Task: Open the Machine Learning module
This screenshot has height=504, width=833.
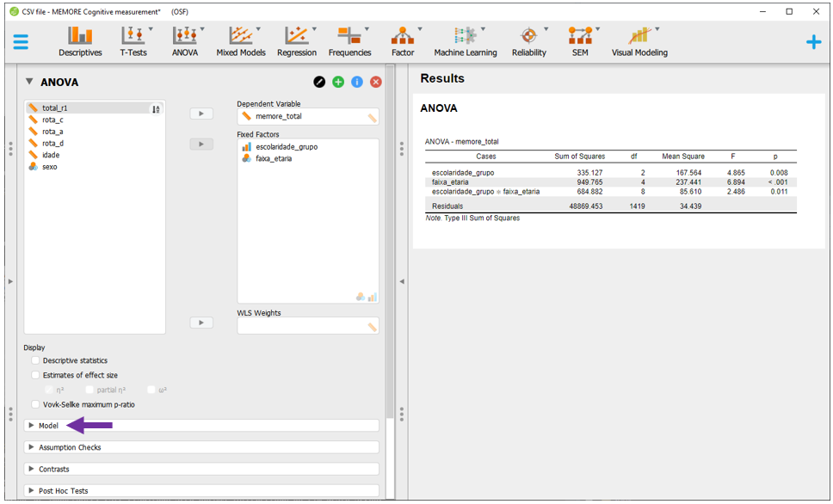Action: [x=465, y=40]
